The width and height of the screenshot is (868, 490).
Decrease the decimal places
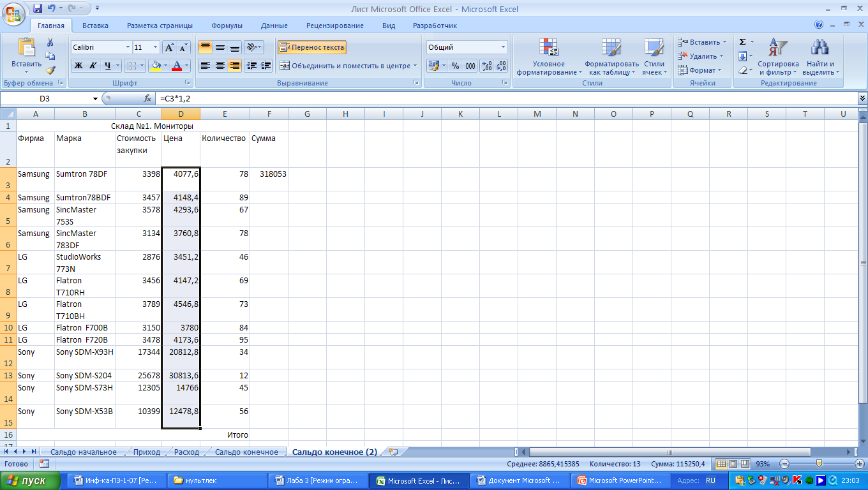[x=501, y=66]
